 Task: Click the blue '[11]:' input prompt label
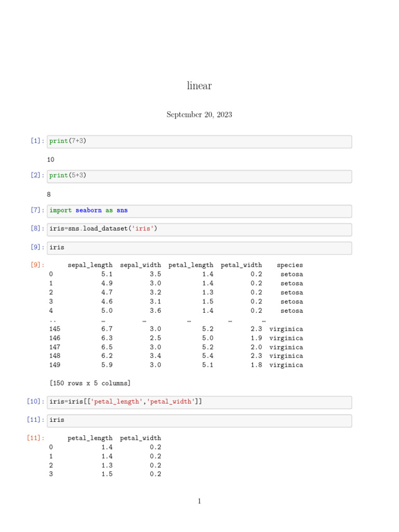tap(36, 420)
